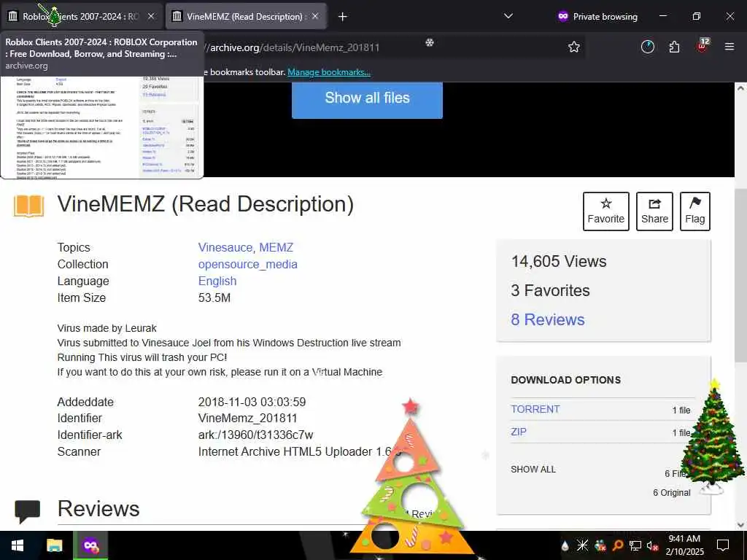Open the Vinesauce topic link
Image resolution: width=747 pixels, height=560 pixels.
(225, 248)
